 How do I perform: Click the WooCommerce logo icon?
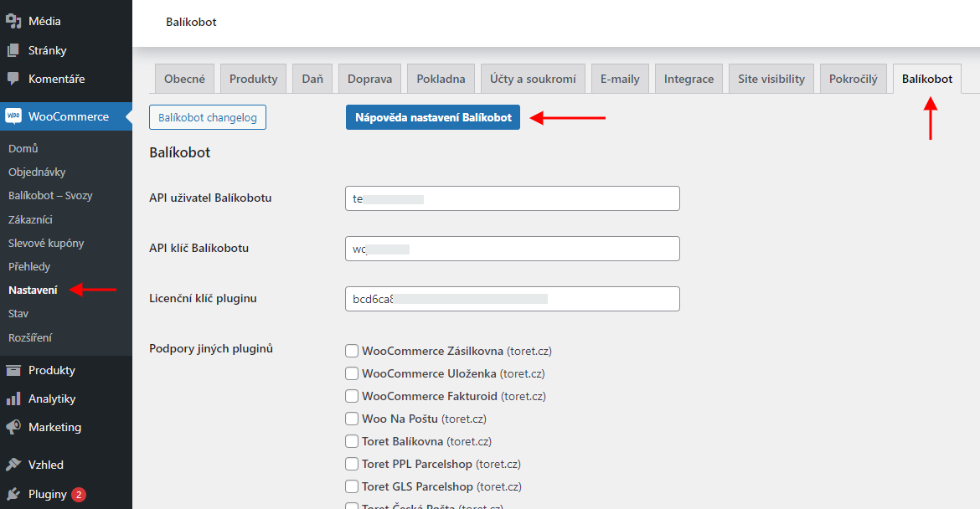[13, 116]
